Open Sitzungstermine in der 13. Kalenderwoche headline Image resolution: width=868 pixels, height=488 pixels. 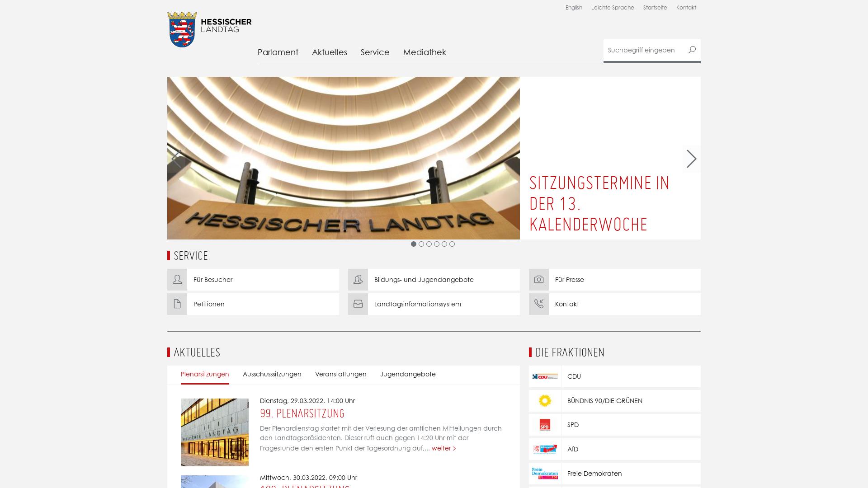(599, 204)
